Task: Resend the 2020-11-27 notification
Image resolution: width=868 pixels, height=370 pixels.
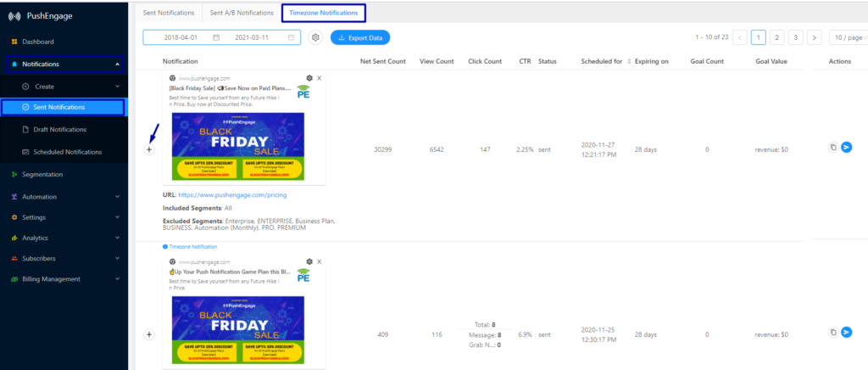Action: [x=847, y=148]
